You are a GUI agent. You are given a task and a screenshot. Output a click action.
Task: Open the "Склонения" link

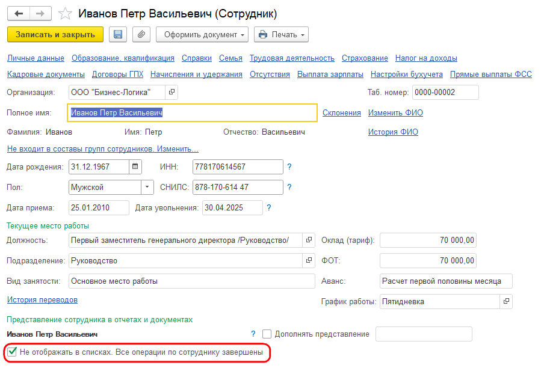coord(342,113)
